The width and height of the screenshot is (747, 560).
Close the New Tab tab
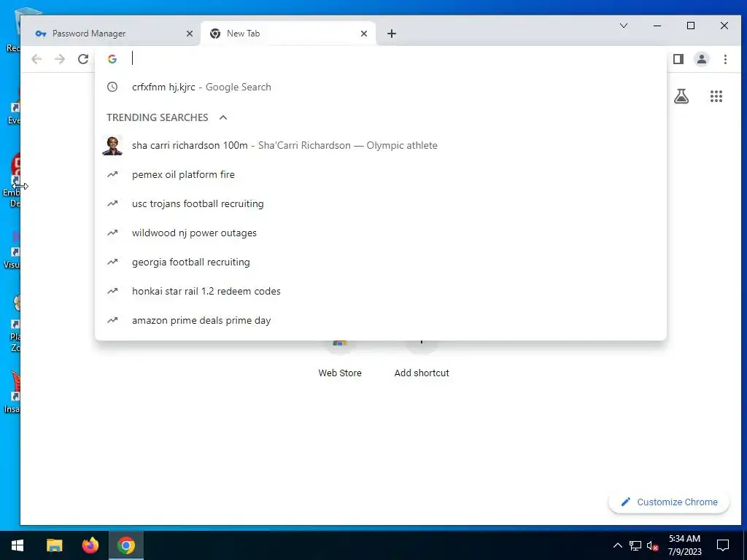point(364,34)
